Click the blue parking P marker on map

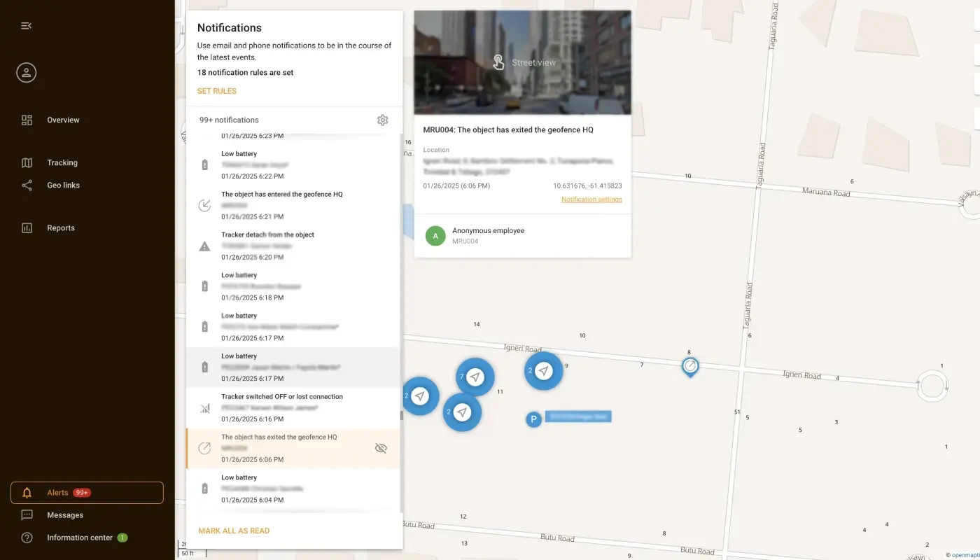click(x=533, y=419)
